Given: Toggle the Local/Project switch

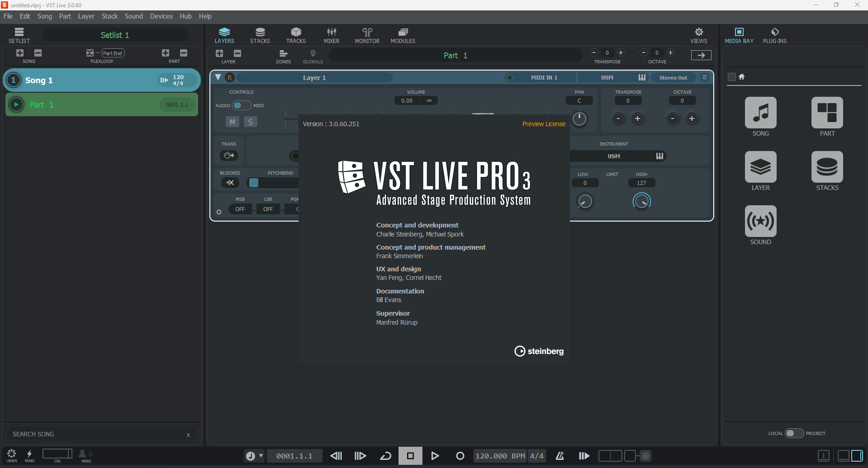Looking at the screenshot, I should (x=794, y=433).
